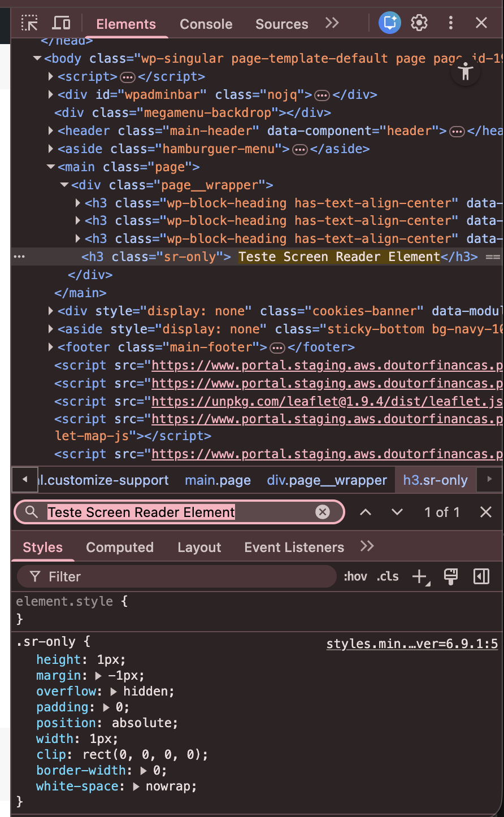Open the styles.min source file link
This screenshot has width=504, height=817.
click(x=412, y=644)
